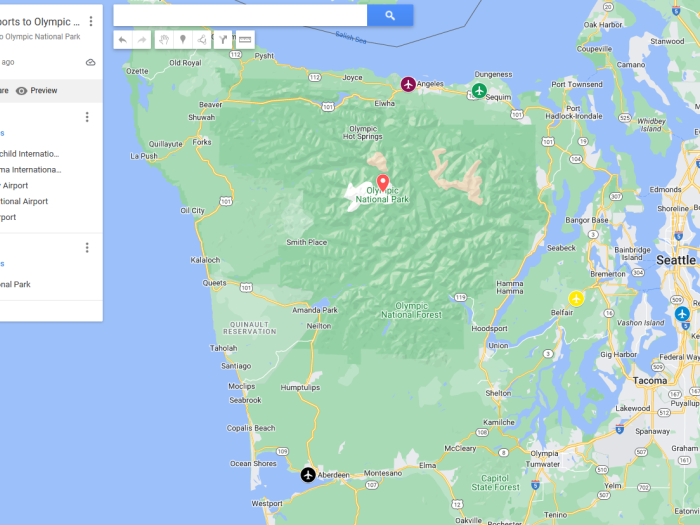Select the 'ma Internationa...' list item
The height and width of the screenshot is (525, 700).
pos(30,170)
